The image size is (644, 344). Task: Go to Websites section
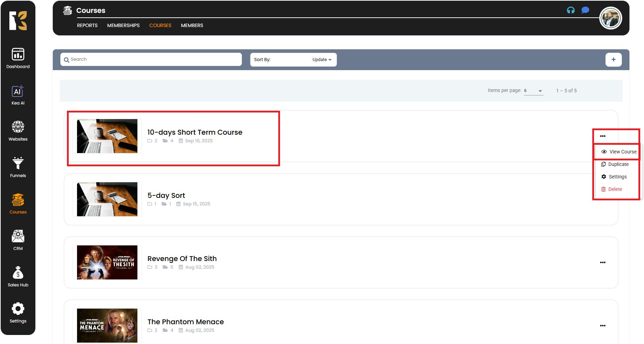pyautogui.click(x=18, y=131)
